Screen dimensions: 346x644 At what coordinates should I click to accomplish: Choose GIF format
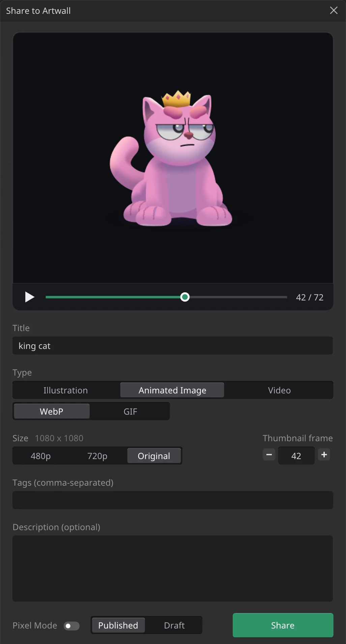130,411
